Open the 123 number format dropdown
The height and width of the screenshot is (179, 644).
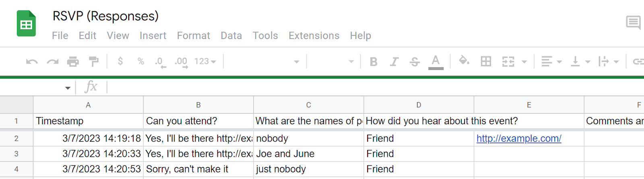pos(205,62)
